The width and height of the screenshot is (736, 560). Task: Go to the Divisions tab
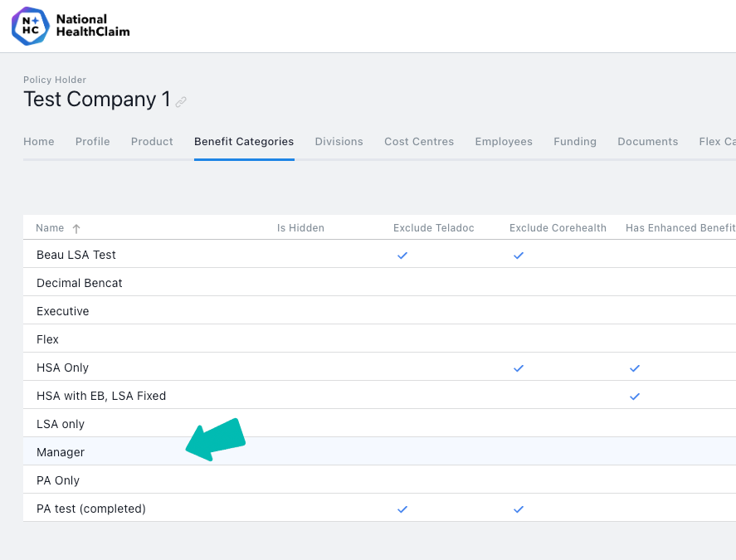[x=339, y=141]
